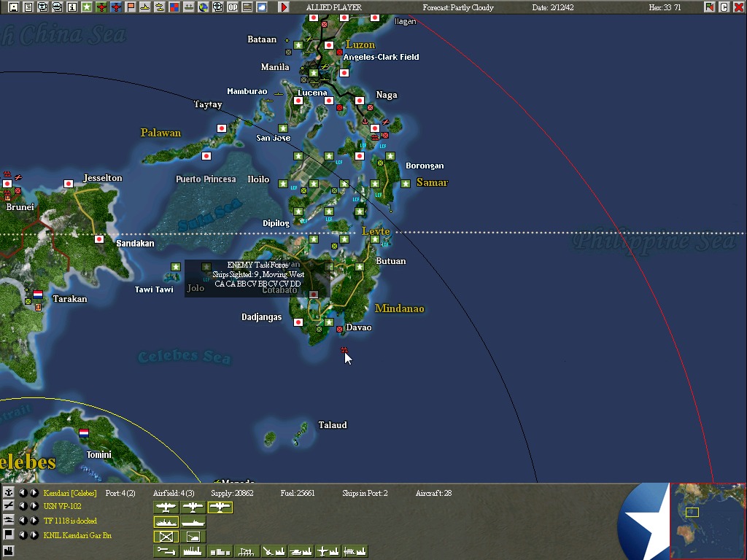
Task: Click the Manila map label
Action: [275, 67]
